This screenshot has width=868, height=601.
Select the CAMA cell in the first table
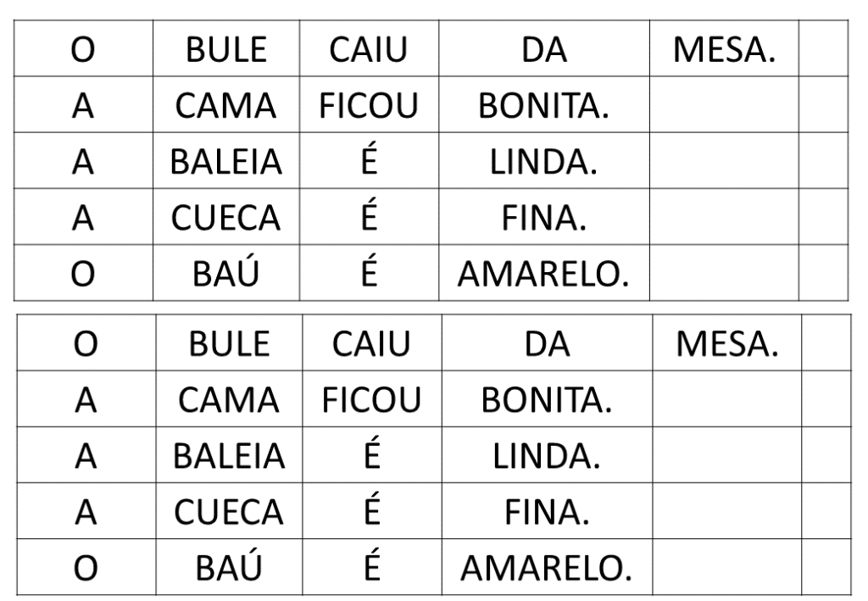(x=225, y=107)
